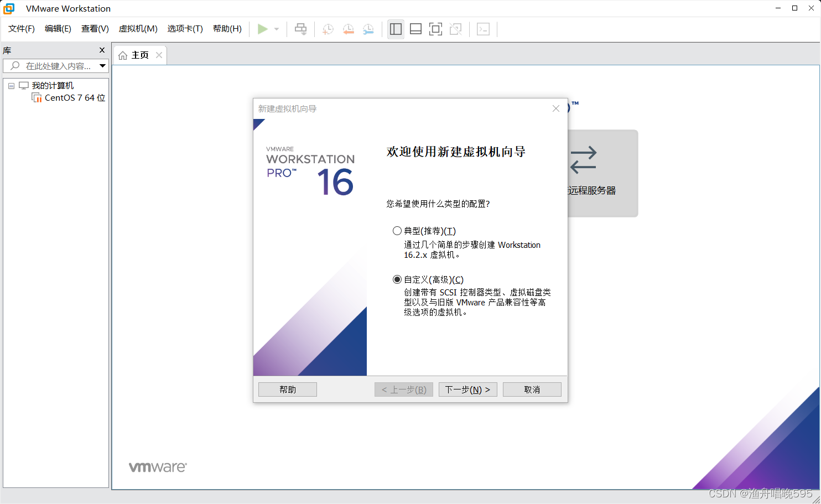Viewport: 821px width, 504px height.
Task: Open the VM menu
Action: pos(138,29)
